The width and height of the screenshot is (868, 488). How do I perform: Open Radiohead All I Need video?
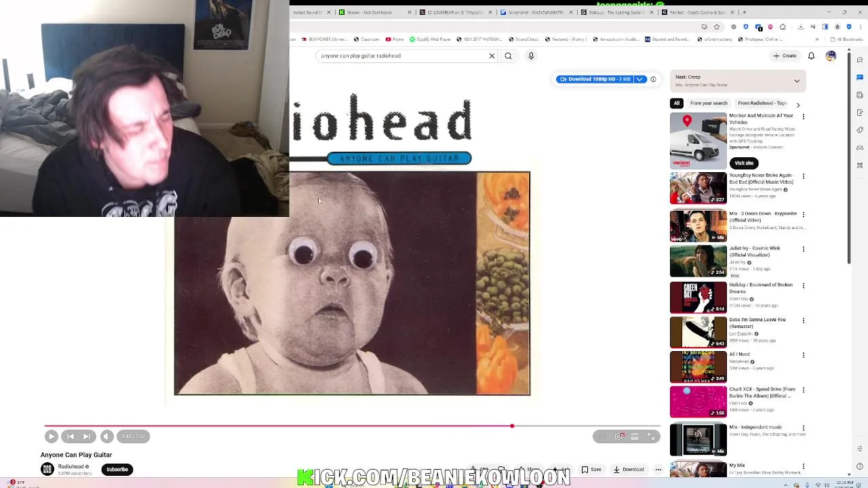(698, 367)
